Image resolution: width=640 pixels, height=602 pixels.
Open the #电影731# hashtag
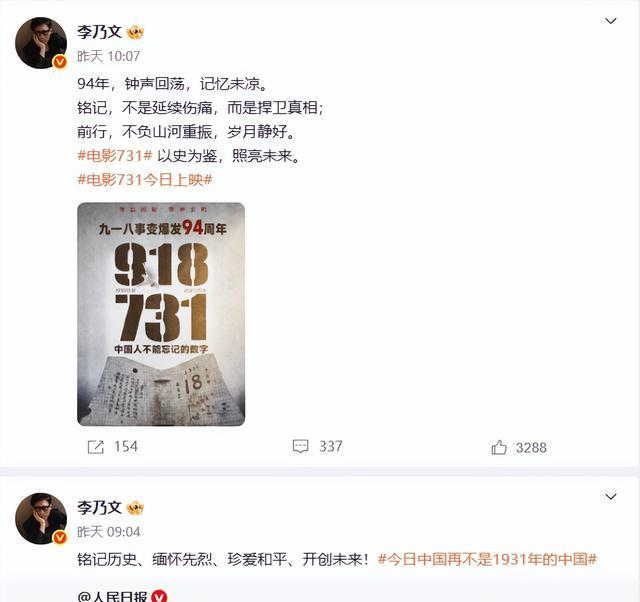click(x=115, y=156)
